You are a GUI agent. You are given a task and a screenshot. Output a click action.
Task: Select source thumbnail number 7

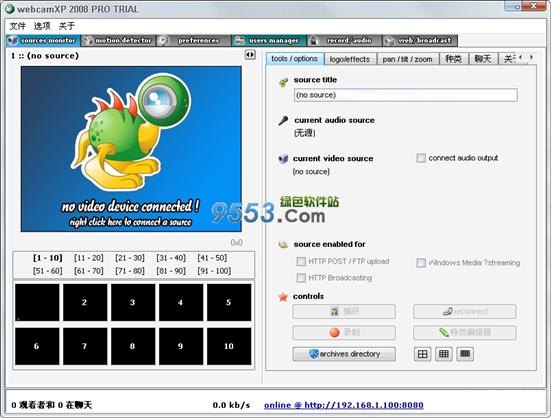[x=85, y=346]
